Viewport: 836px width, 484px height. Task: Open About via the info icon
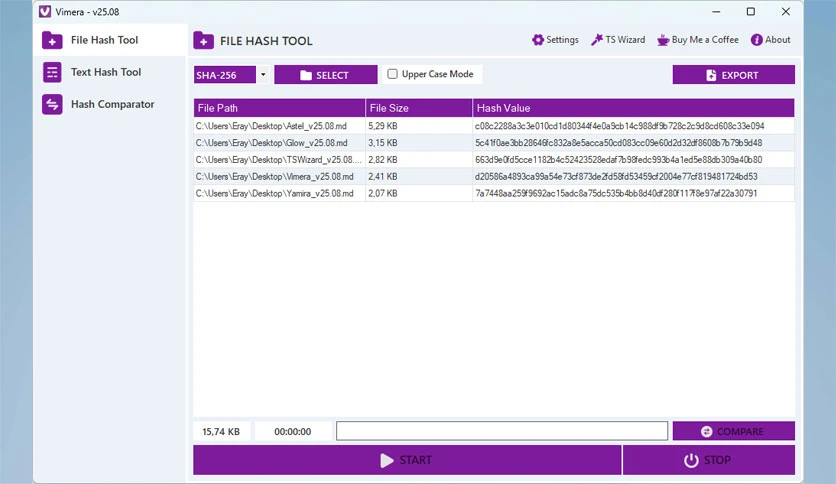tap(756, 39)
